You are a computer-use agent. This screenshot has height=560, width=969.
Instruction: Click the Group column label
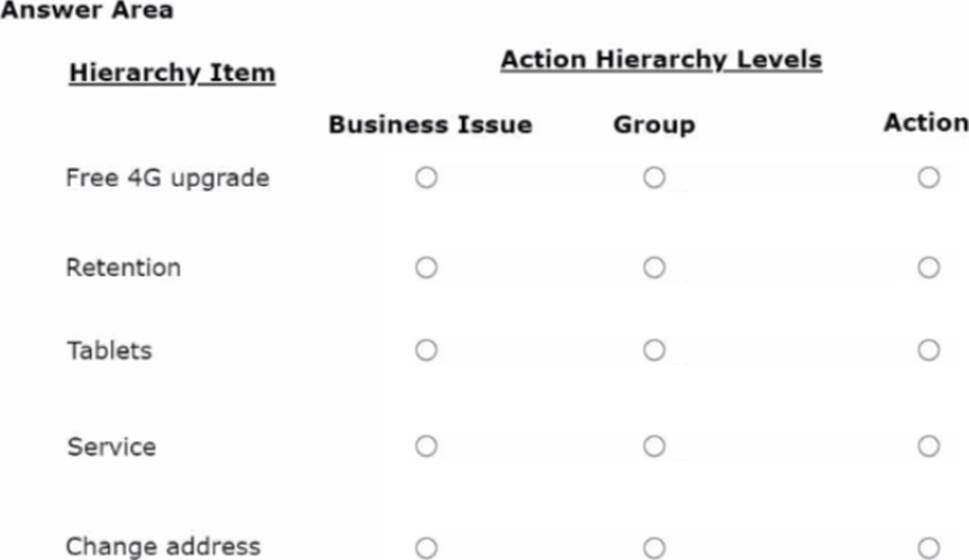click(654, 125)
